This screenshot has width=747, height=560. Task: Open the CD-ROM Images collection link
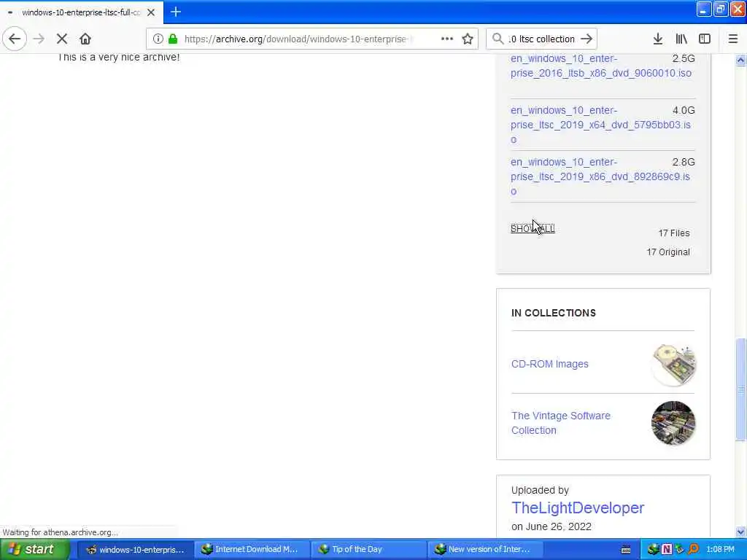(550, 364)
